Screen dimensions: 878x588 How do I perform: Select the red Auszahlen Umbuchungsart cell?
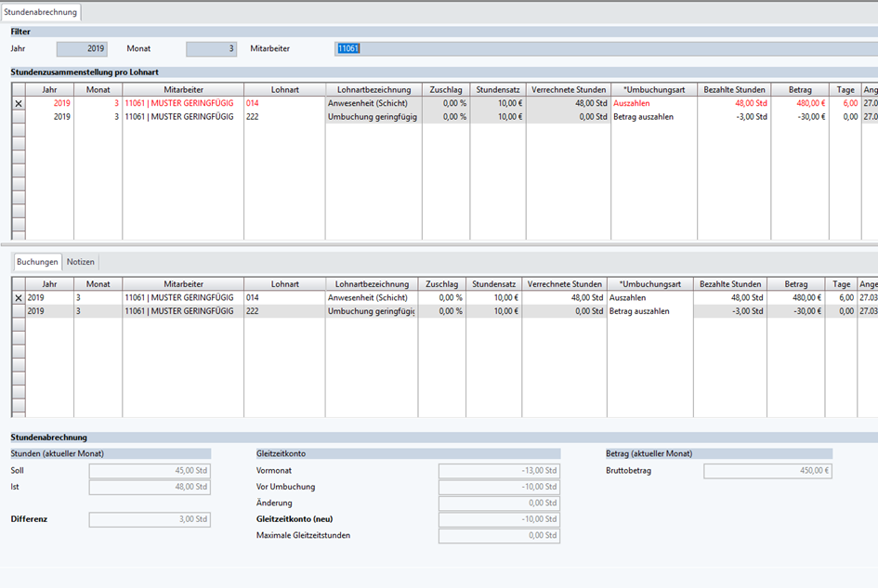[653, 103]
